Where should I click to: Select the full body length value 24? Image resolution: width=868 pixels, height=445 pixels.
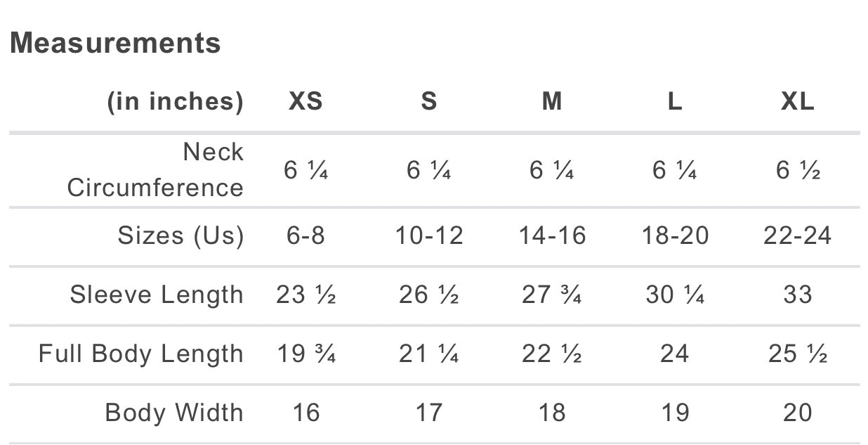click(674, 354)
